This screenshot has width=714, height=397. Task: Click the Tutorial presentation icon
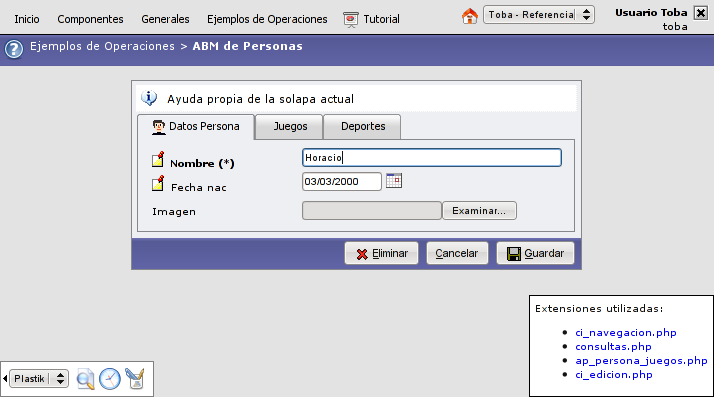tap(351, 20)
